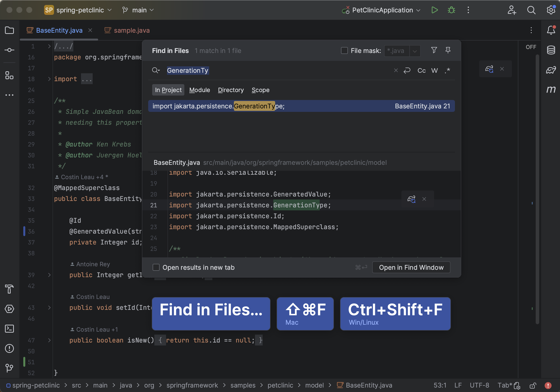Image resolution: width=560 pixels, height=392 pixels.
Task: Open search filter options in Find in Files
Action: tap(434, 50)
